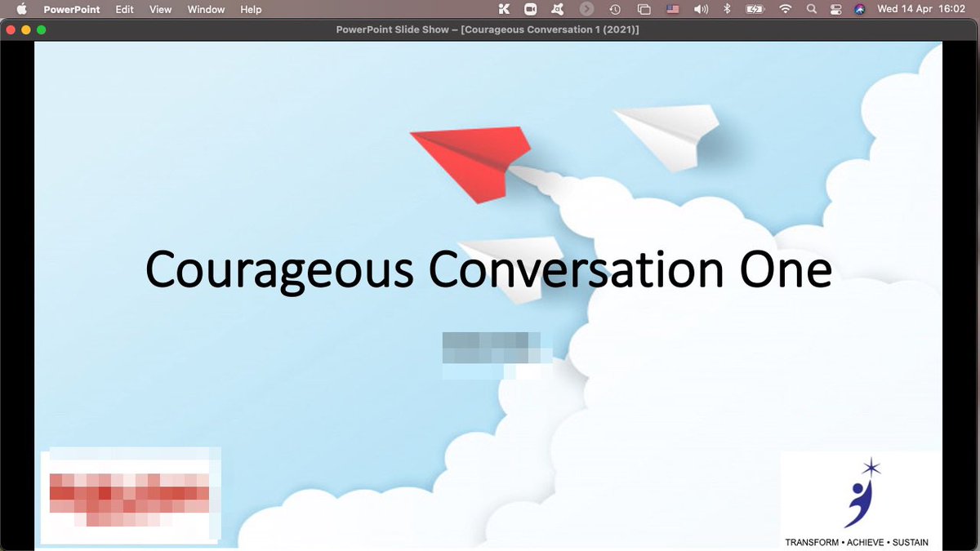Click the slide show window title text
980x551 pixels.
pyautogui.click(x=488, y=29)
